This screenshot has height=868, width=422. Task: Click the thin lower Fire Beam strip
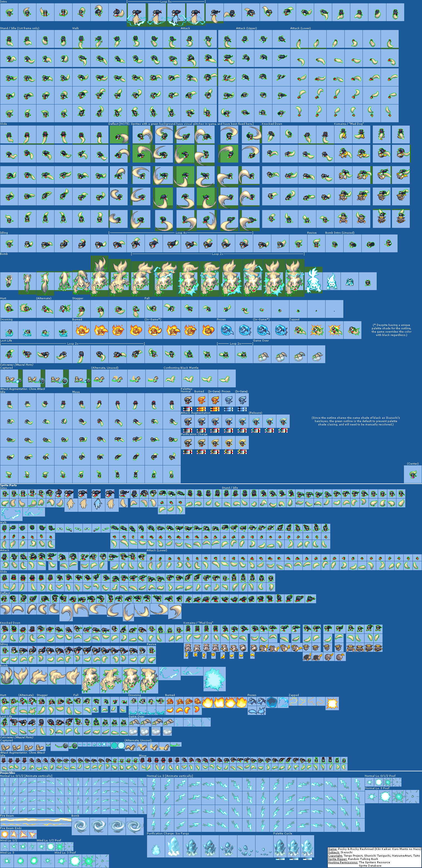pos(36,824)
